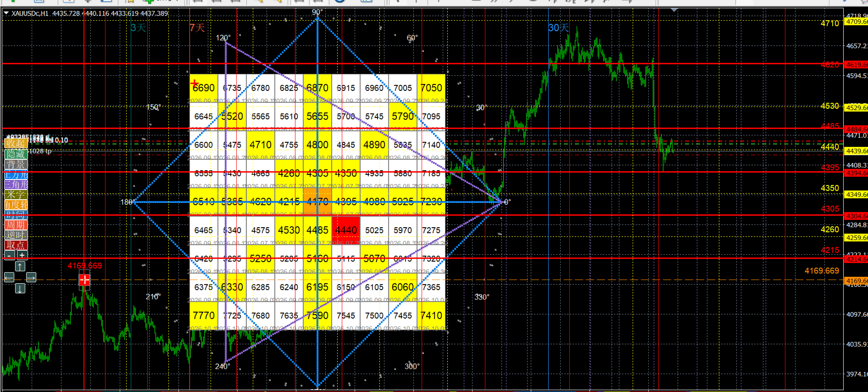Select the 7天 period label
Viewport: 868px width, 392px height.
[197, 28]
